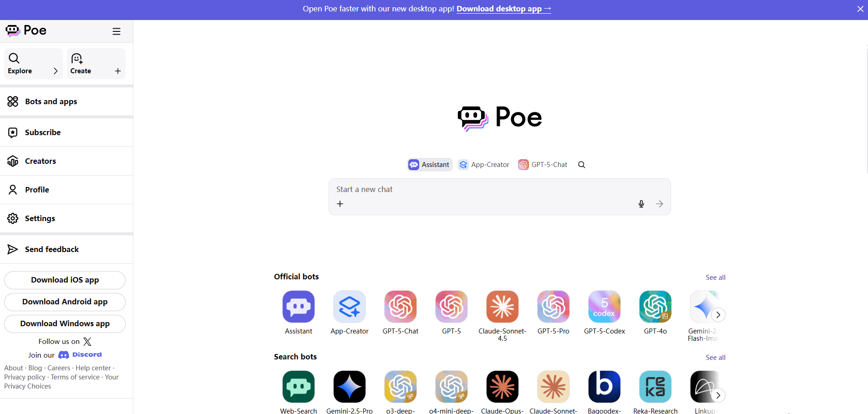
Task: Click the Download desktop app banner link
Action: coord(504,9)
